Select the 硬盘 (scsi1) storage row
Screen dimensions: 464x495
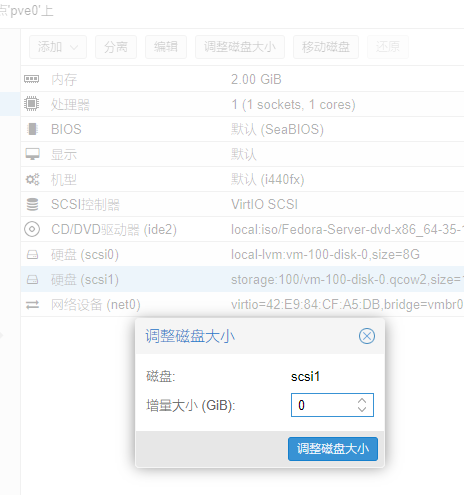click(242, 279)
